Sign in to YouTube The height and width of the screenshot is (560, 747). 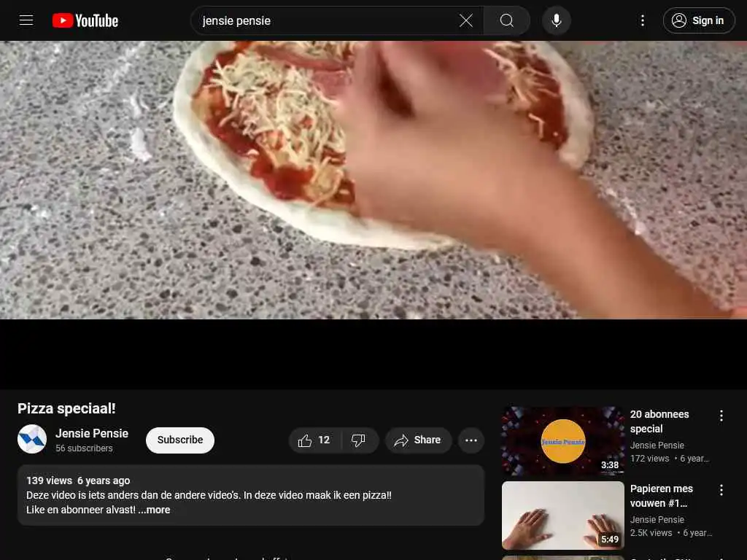click(x=698, y=20)
